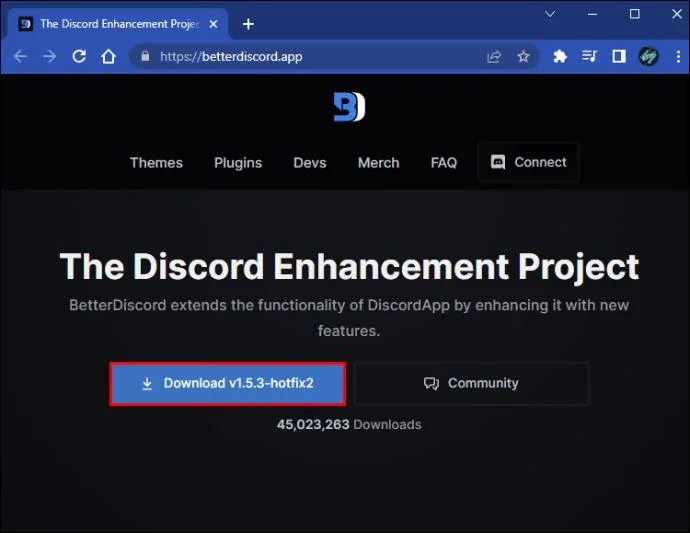Open the profile avatar menu
Viewport: 690px width, 533px height.
tap(648, 56)
